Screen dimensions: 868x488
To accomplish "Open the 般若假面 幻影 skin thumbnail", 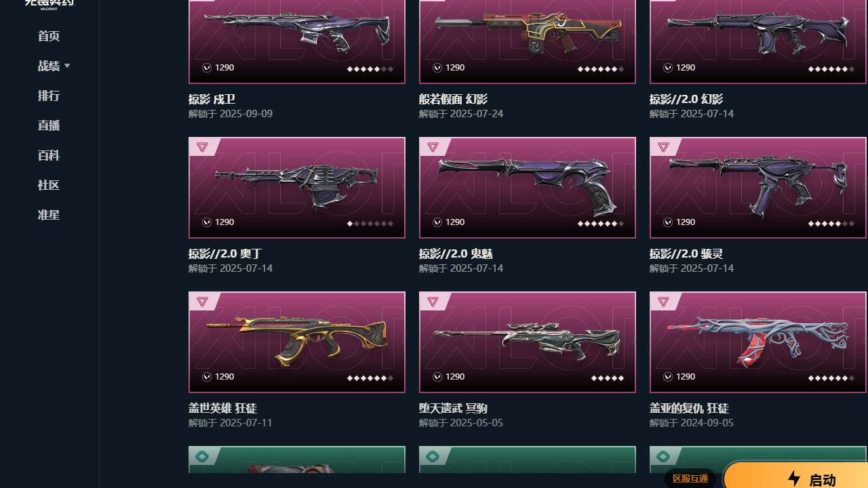I will [528, 41].
